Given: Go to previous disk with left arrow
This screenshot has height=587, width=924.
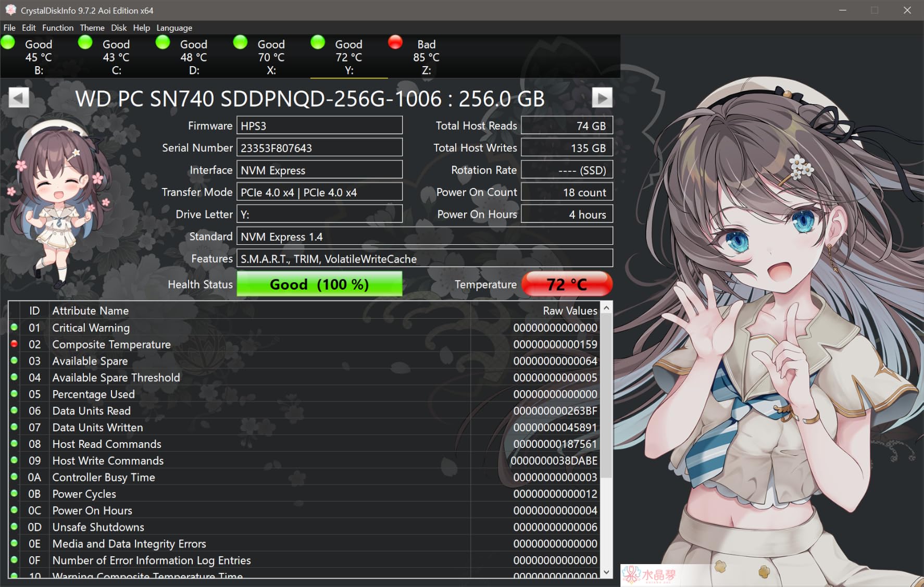Looking at the screenshot, I should [x=19, y=97].
